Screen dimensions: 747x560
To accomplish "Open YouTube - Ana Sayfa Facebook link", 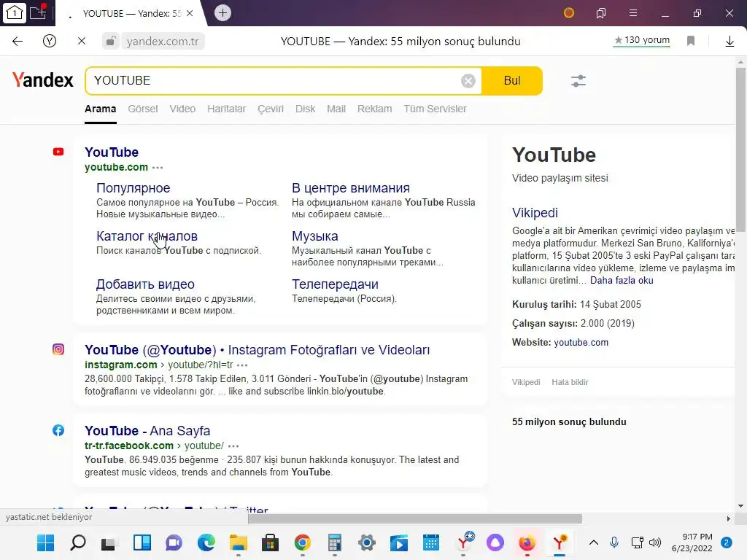I will [x=147, y=431].
